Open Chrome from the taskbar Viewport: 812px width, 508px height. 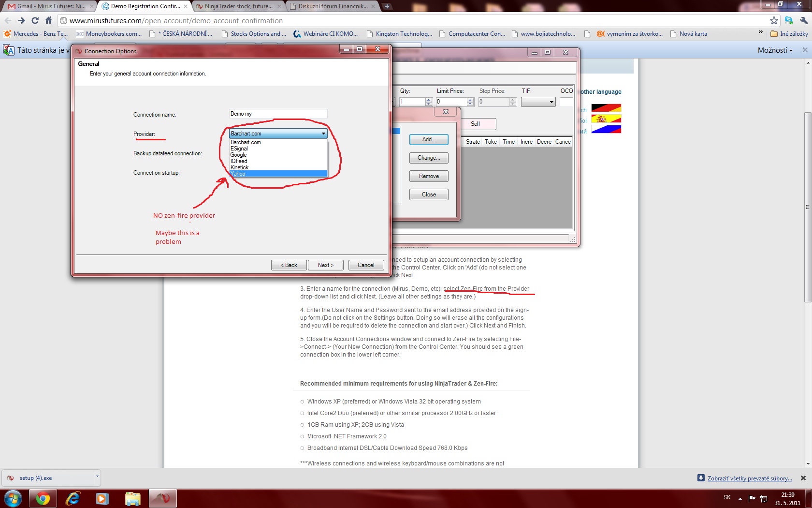(43, 498)
